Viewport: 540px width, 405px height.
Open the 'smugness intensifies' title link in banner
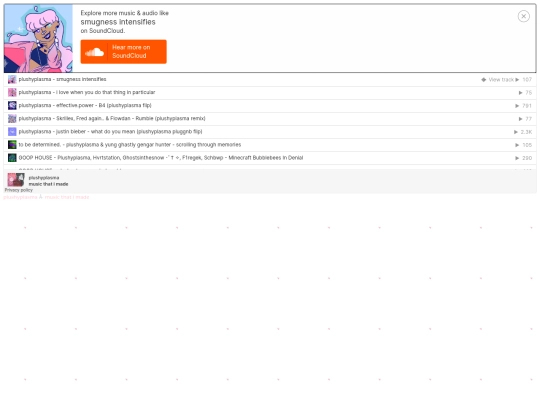118,22
